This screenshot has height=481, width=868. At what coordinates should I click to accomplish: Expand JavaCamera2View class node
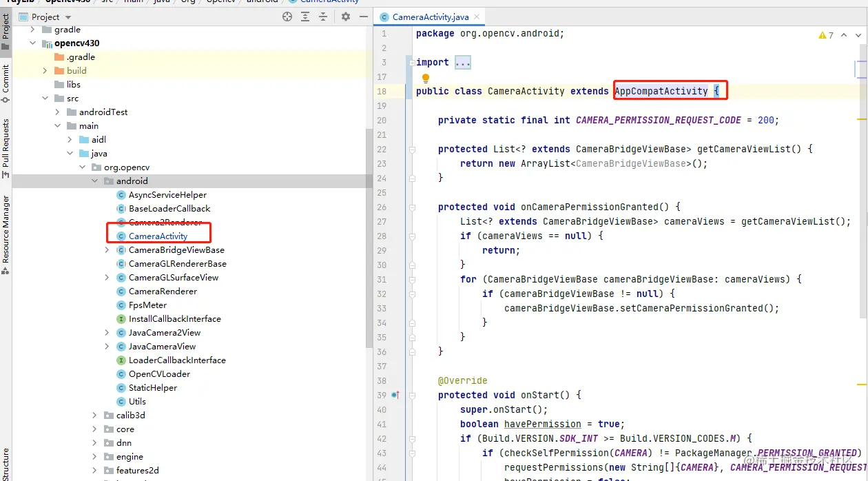tap(107, 333)
